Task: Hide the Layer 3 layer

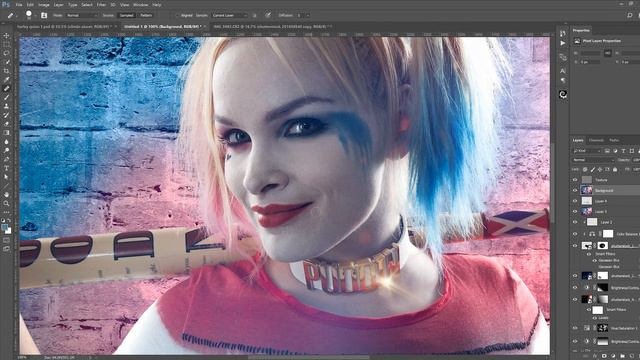Action: point(575,211)
